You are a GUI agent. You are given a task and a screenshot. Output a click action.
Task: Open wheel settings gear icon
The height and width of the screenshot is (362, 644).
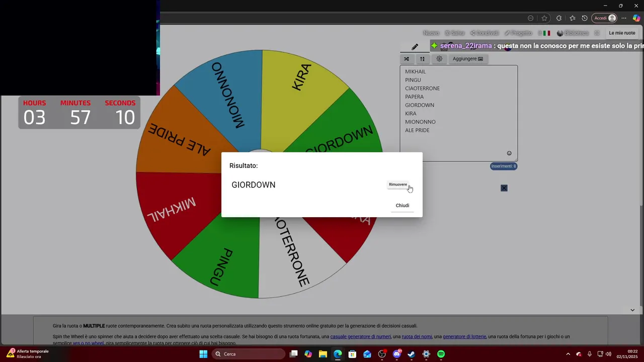[x=439, y=59]
